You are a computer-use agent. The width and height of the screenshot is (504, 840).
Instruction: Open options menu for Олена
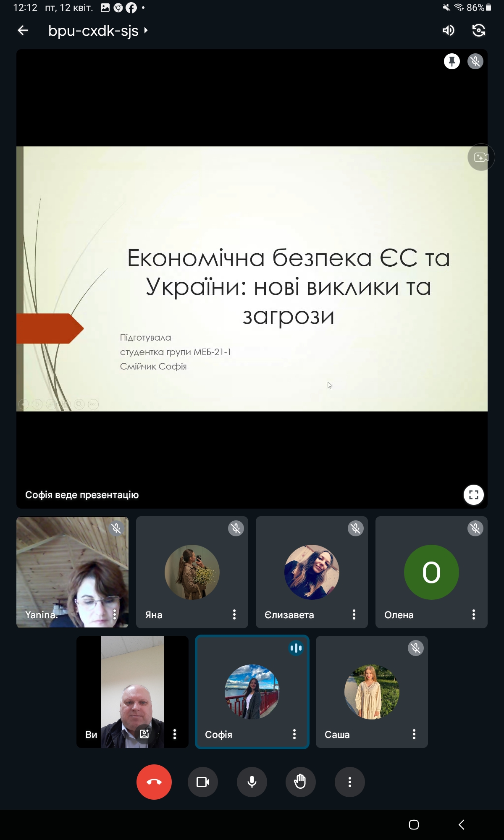474,614
